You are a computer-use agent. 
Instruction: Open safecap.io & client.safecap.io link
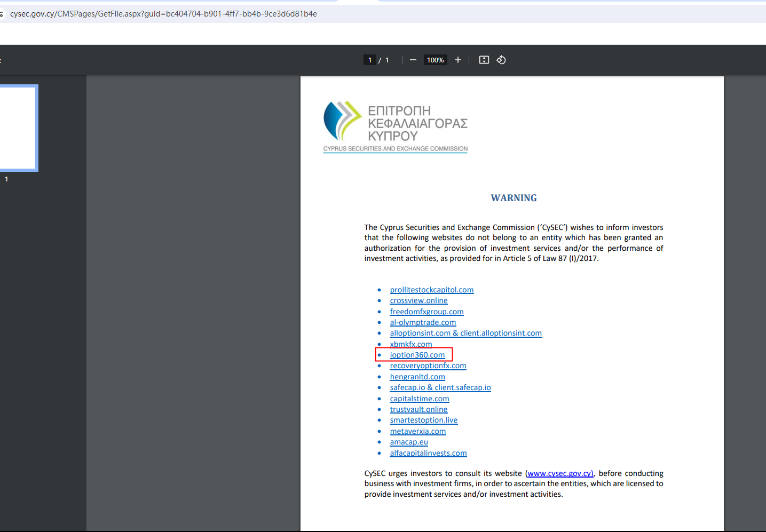440,387
